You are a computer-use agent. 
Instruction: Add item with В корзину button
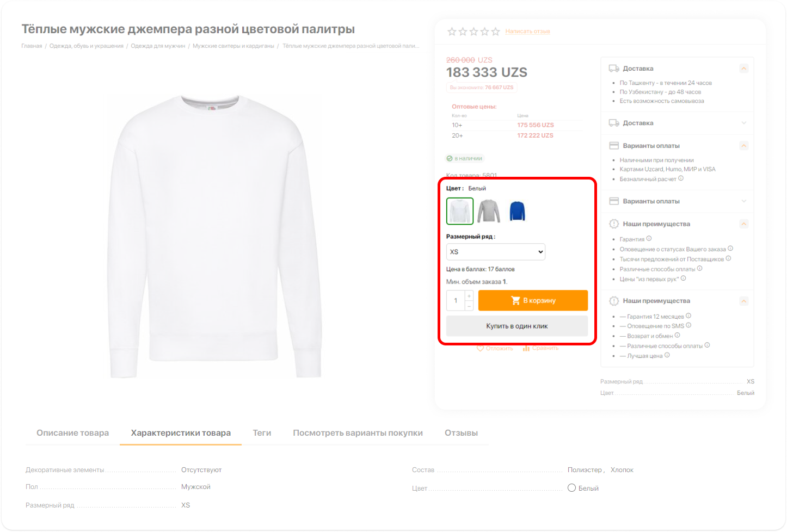coord(533,300)
